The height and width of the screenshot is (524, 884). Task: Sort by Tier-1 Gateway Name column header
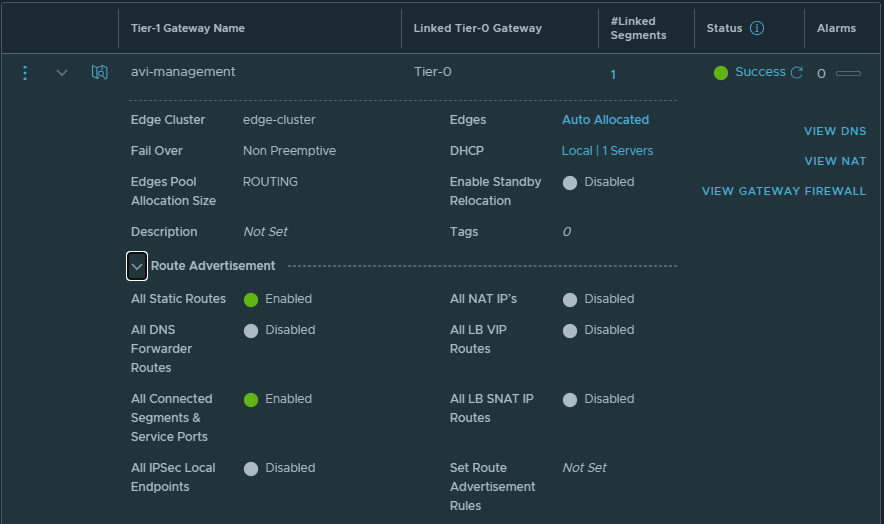click(188, 28)
